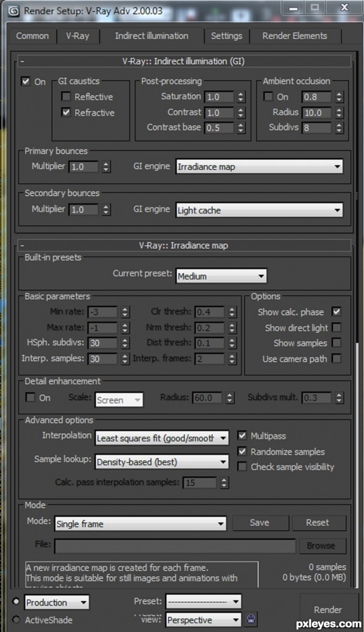Disable Refractive GI caustics
The width and height of the screenshot is (364, 632).
[x=66, y=112]
